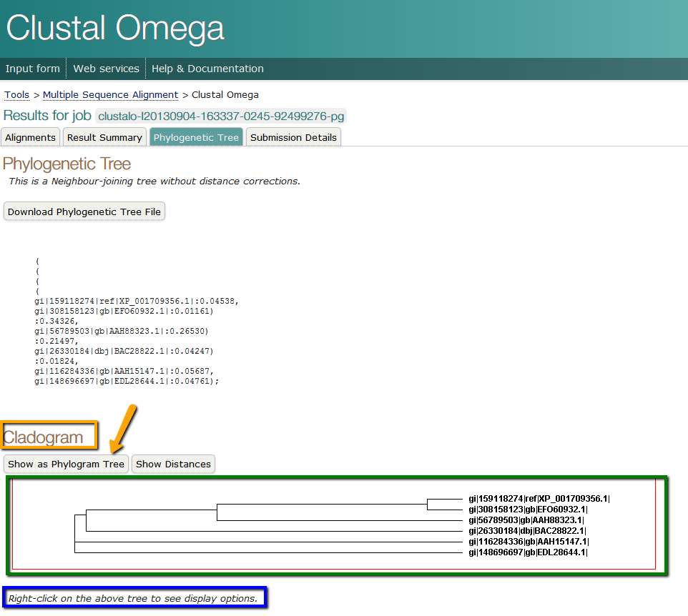
Task: Open Web services in navigation bar
Action: pyautogui.click(x=106, y=69)
